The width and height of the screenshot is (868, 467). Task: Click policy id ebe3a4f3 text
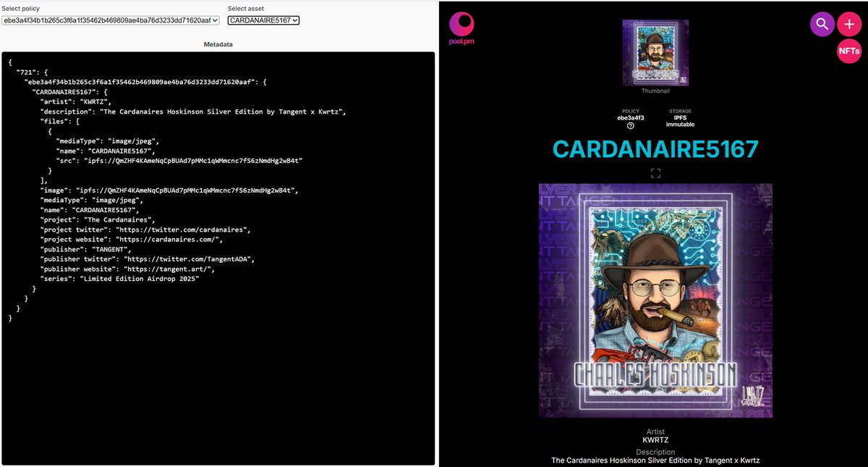630,118
